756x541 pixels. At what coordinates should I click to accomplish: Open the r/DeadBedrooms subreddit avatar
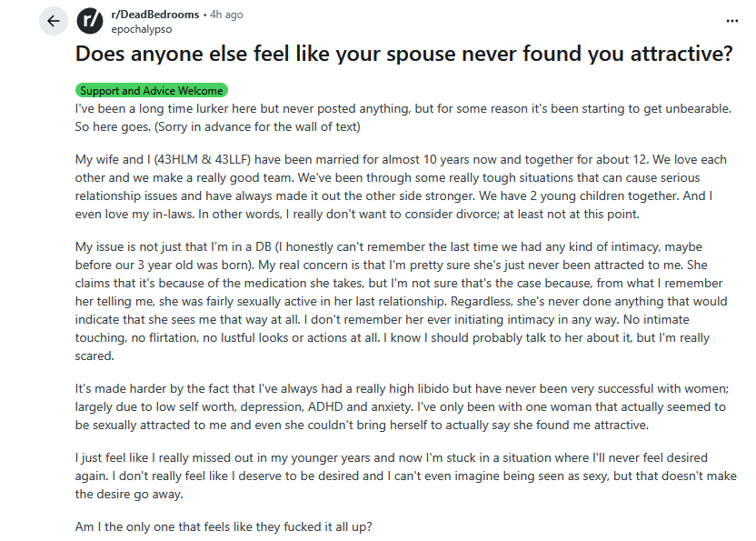click(89, 21)
